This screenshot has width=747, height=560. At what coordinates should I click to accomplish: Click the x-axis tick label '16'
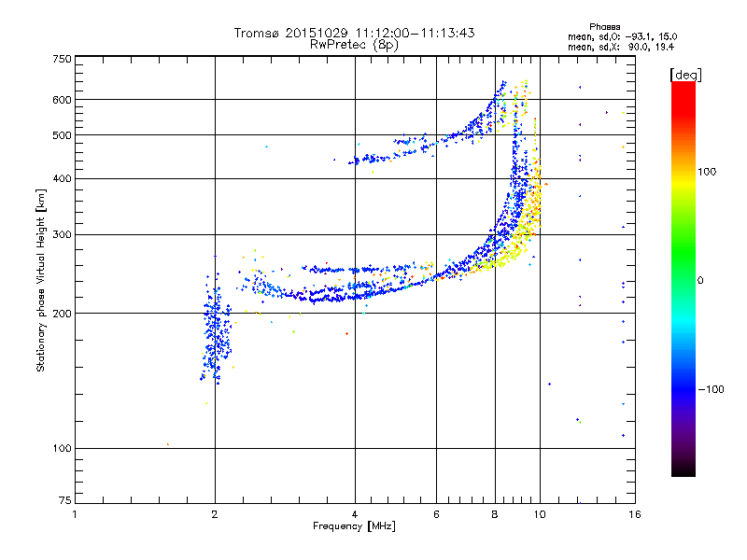[635, 514]
